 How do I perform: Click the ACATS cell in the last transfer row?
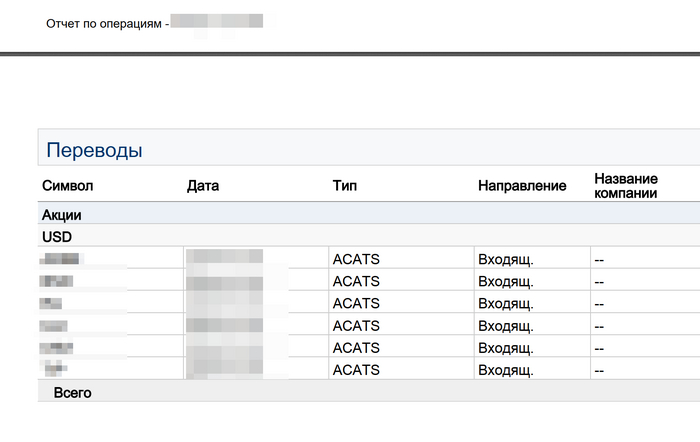[x=356, y=370]
